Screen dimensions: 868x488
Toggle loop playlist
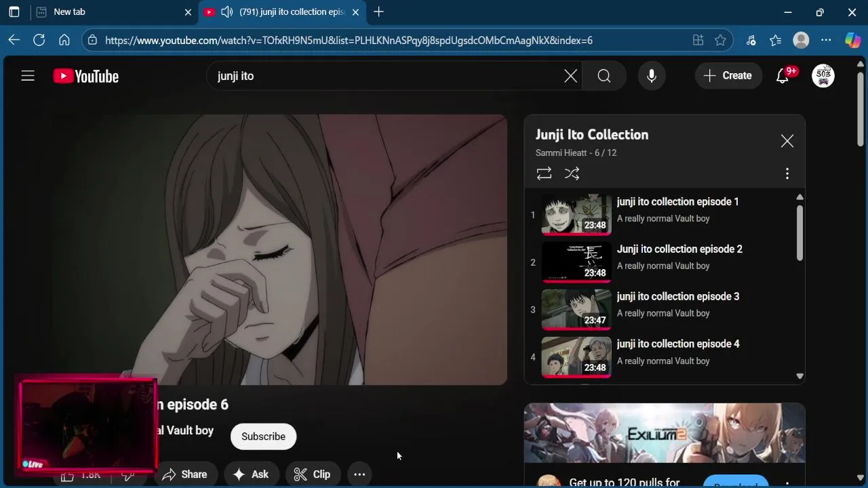tap(544, 174)
